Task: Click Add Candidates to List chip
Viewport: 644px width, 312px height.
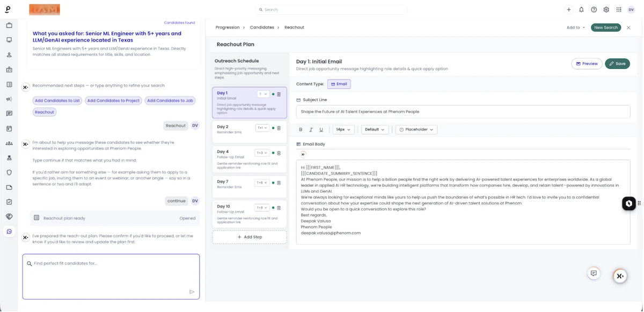Action: coord(57,100)
